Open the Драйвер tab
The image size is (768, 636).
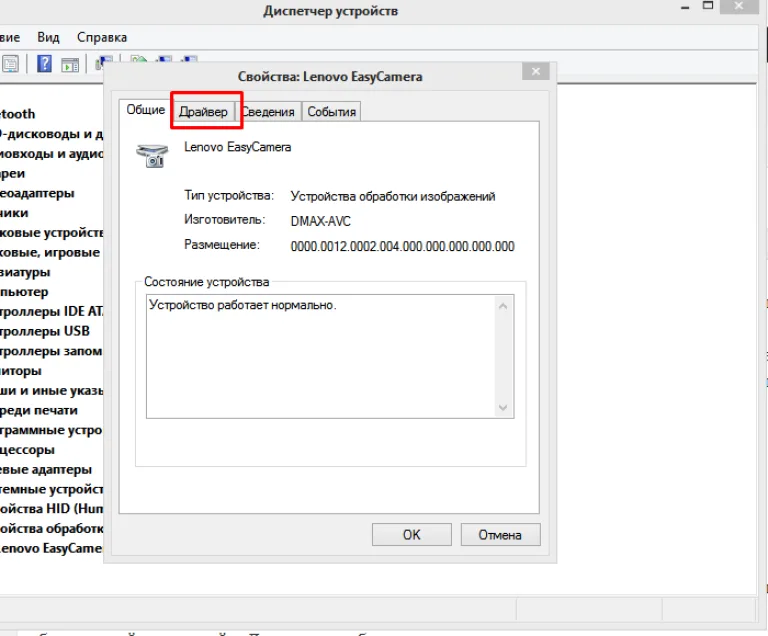point(203,112)
